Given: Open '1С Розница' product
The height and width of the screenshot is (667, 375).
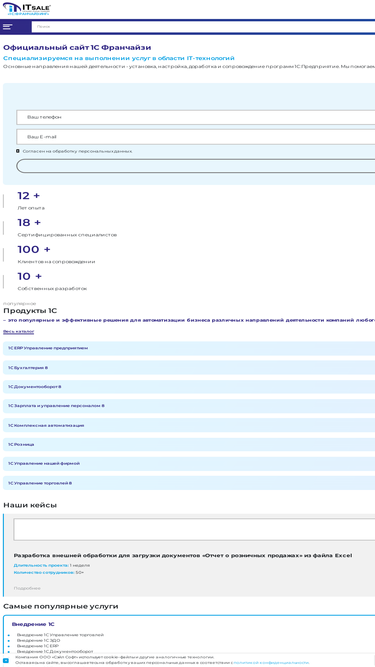Looking at the screenshot, I should pyautogui.click(x=189, y=445).
